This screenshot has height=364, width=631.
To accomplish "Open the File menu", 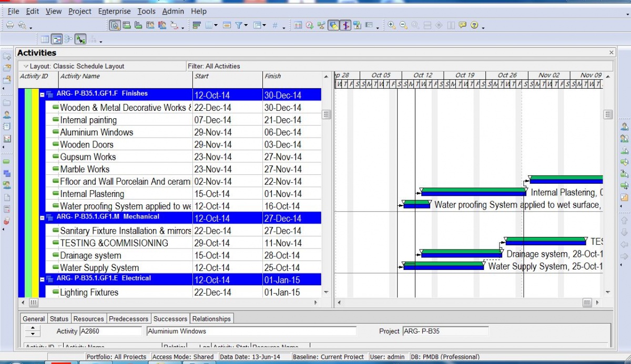I will [13, 11].
